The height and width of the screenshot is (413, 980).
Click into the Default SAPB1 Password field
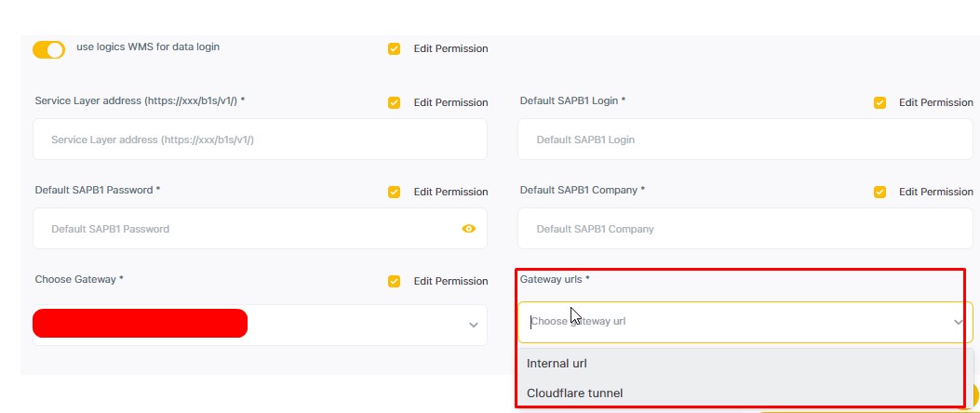point(242,229)
